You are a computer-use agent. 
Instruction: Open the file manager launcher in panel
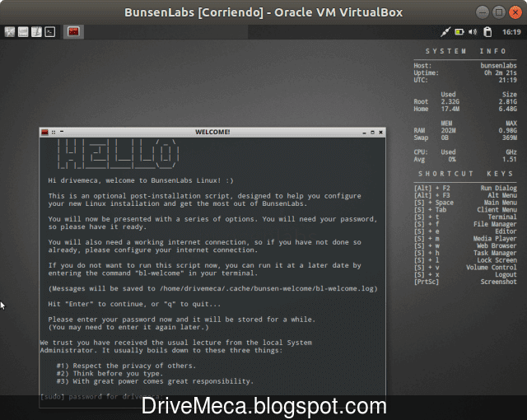pos(23,32)
